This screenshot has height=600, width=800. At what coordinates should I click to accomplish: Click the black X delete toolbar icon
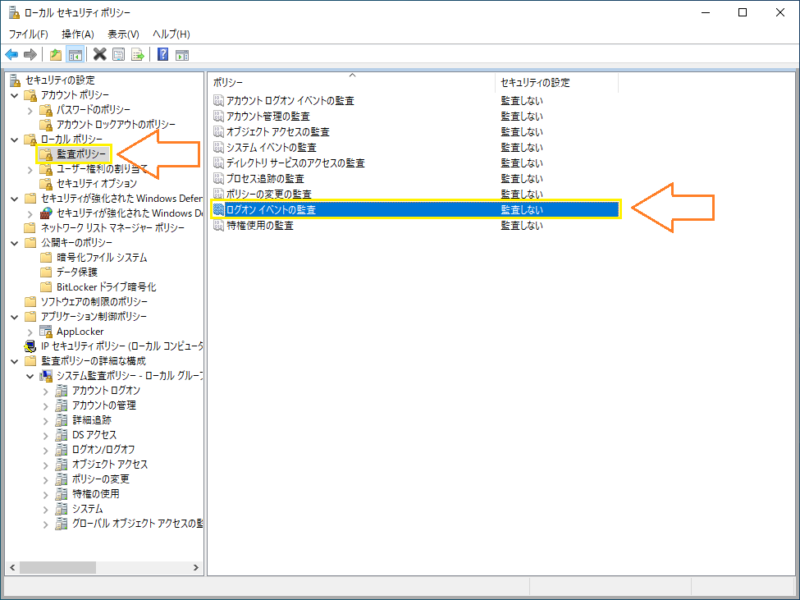(x=99, y=54)
